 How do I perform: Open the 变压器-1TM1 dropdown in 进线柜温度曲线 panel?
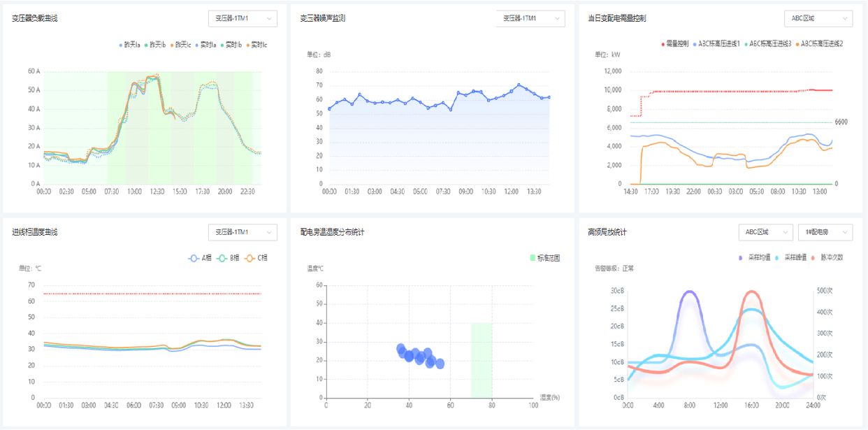pyautogui.click(x=243, y=231)
